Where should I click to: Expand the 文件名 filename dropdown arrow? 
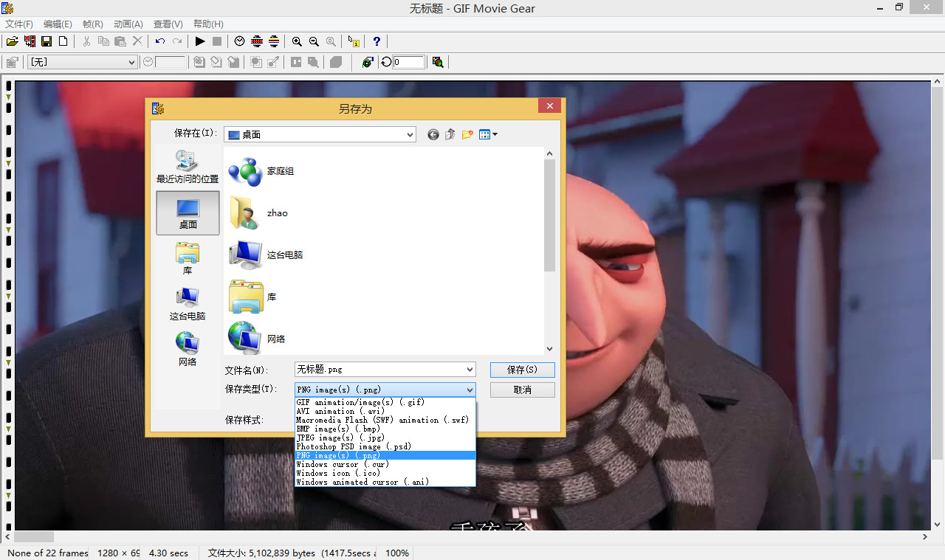(470, 370)
